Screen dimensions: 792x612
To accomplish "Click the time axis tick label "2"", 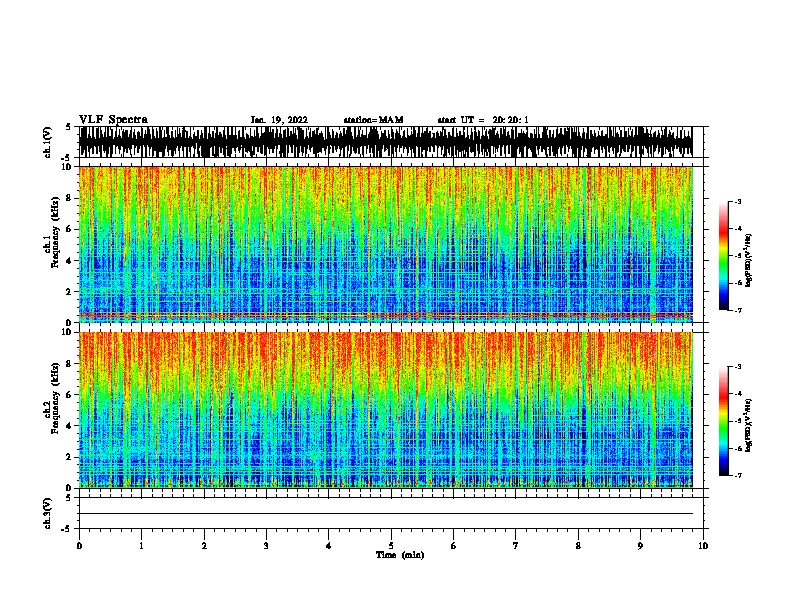I will tap(204, 545).
